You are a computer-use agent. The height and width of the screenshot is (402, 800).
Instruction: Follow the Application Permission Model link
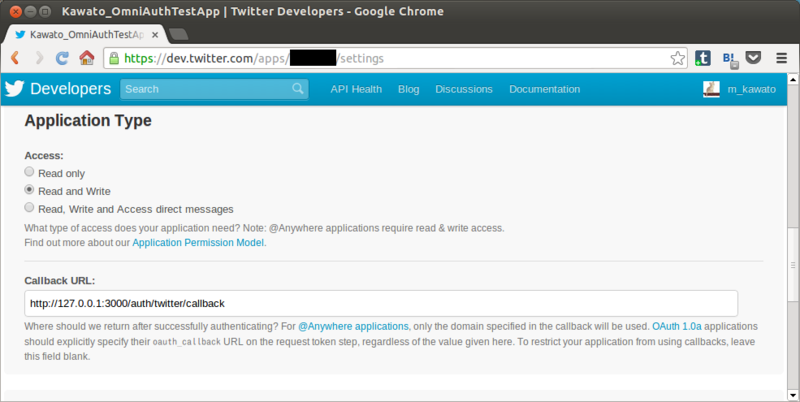198,243
